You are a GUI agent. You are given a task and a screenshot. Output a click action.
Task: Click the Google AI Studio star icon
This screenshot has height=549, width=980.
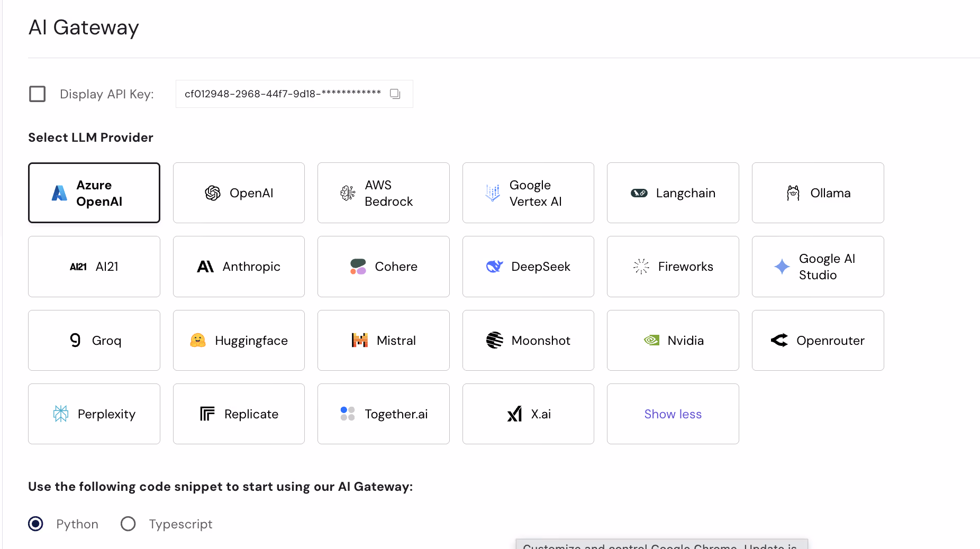pyautogui.click(x=782, y=267)
